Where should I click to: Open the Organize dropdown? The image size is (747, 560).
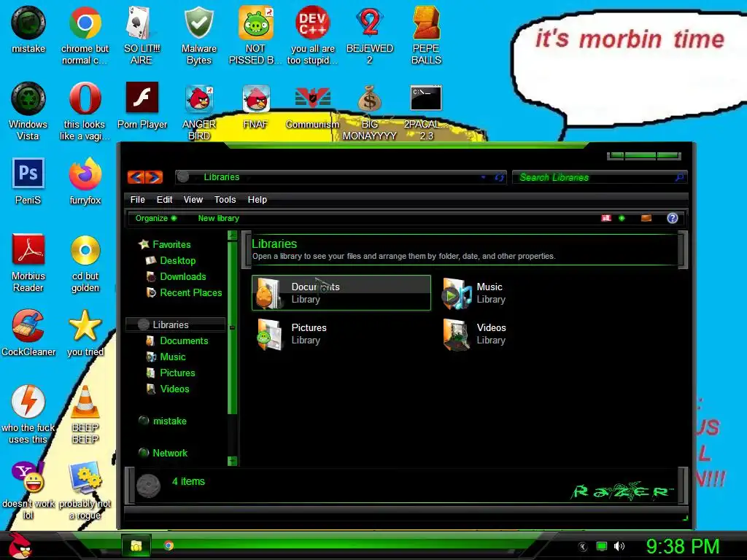(x=156, y=218)
